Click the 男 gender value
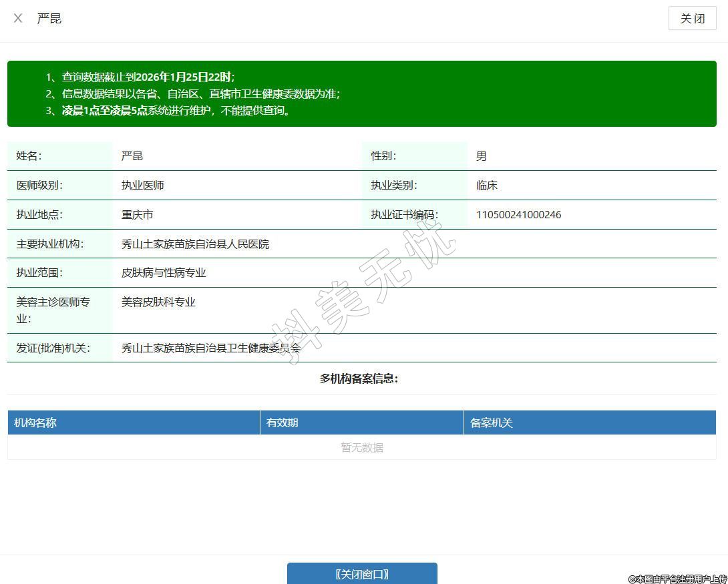728x584 pixels. click(x=481, y=156)
